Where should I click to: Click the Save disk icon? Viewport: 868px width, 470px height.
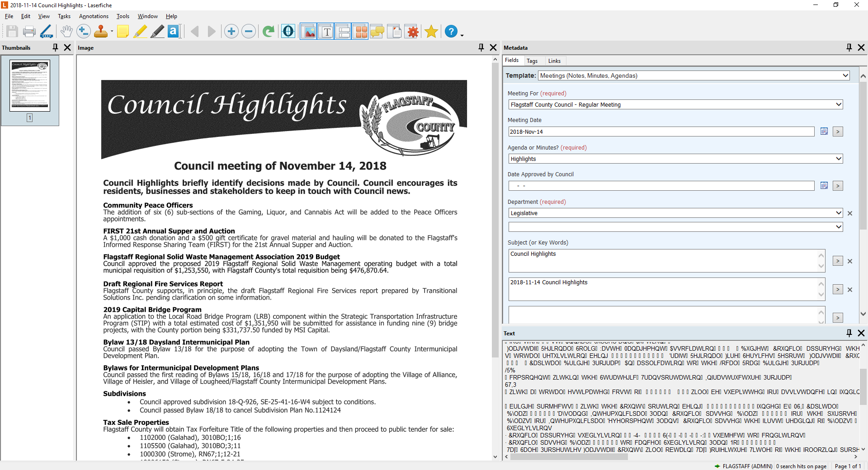pos(12,31)
